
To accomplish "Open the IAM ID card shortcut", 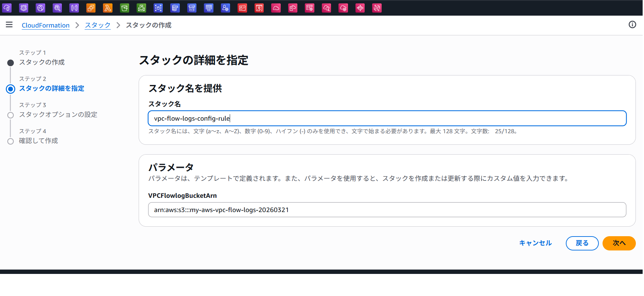I will tap(242, 8).
